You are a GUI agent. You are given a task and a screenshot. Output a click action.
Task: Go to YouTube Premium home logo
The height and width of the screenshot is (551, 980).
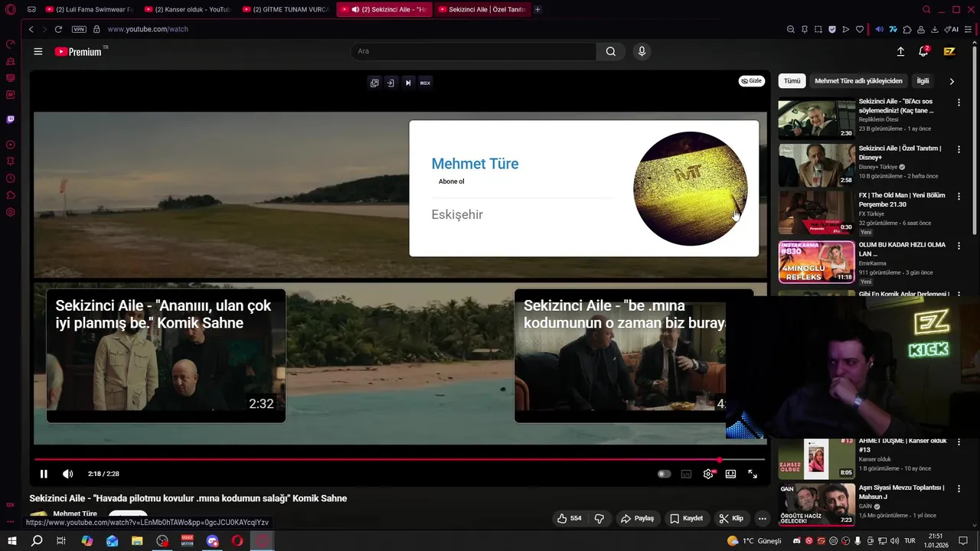pyautogui.click(x=78, y=51)
